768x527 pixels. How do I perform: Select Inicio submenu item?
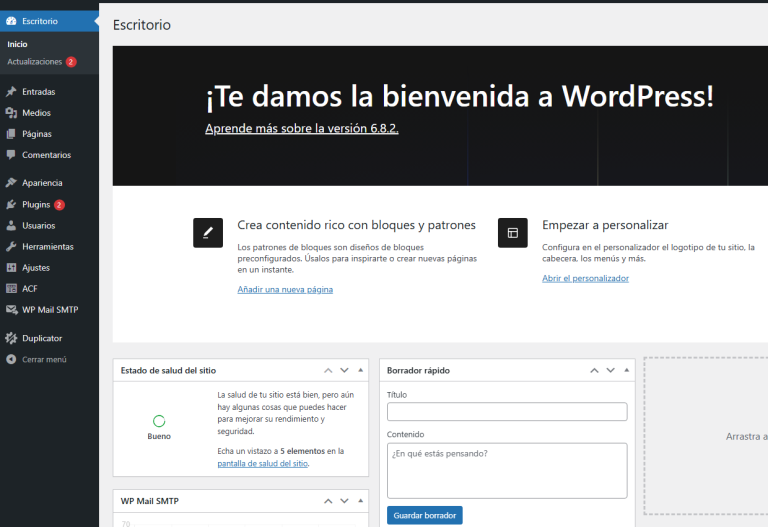tap(17, 44)
